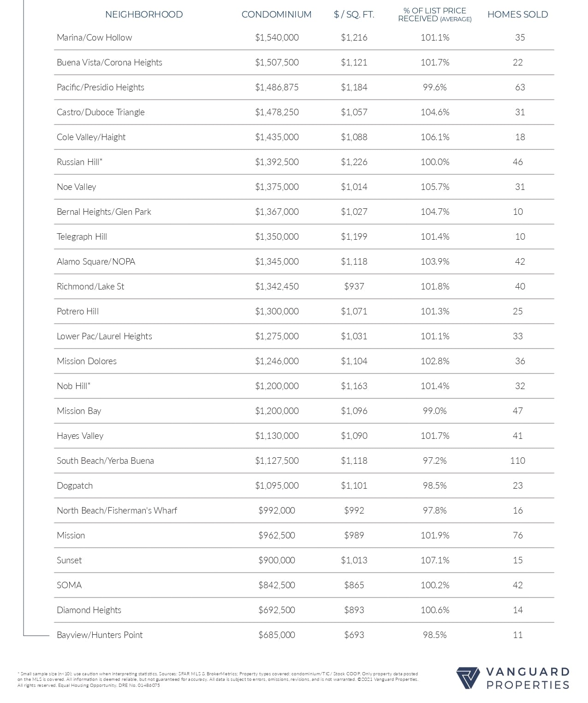The image size is (588, 703).
Task: Click the Telegraph Hill neighborhood name
Action: coord(82,236)
